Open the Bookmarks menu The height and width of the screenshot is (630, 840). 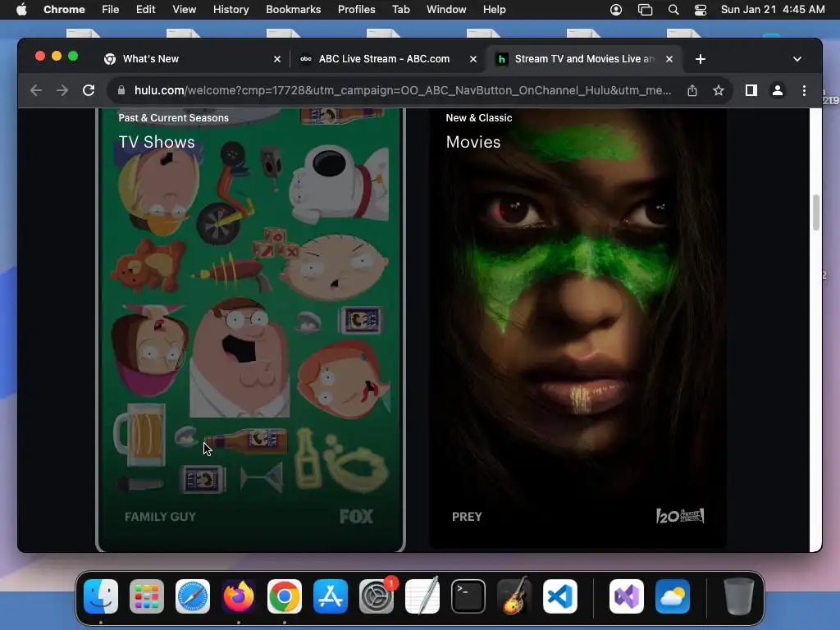293,10
